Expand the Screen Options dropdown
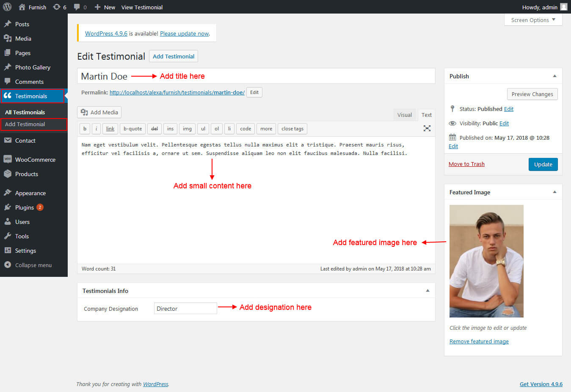 (x=533, y=20)
